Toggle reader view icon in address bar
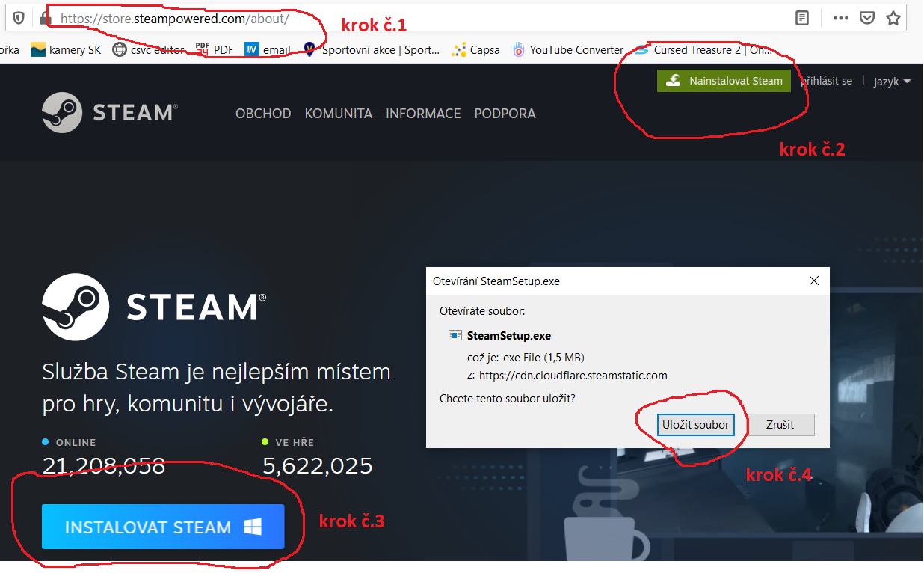This screenshot has height=573, width=924. click(802, 18)
